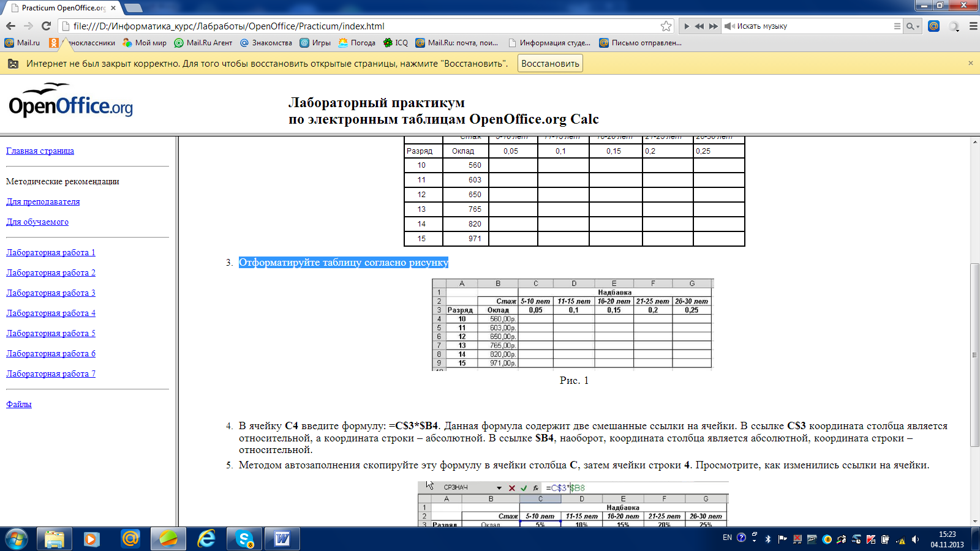Click the Искать музыку search field
980x551 pixels.
tap(812, 26)
